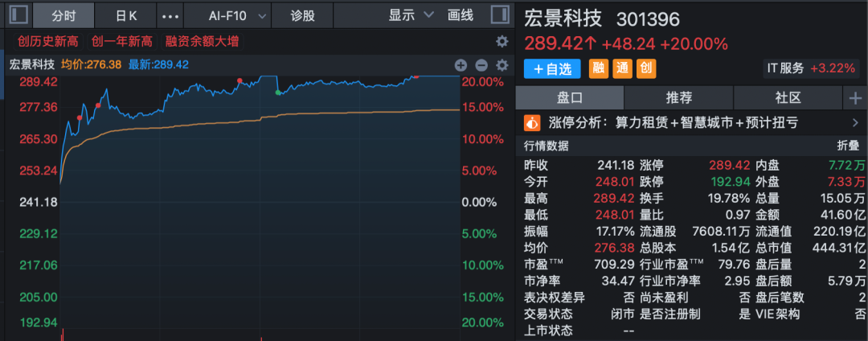
Task: Click the 今开 248.01 value
Action: pyautogui.click(x=614, y=182)
